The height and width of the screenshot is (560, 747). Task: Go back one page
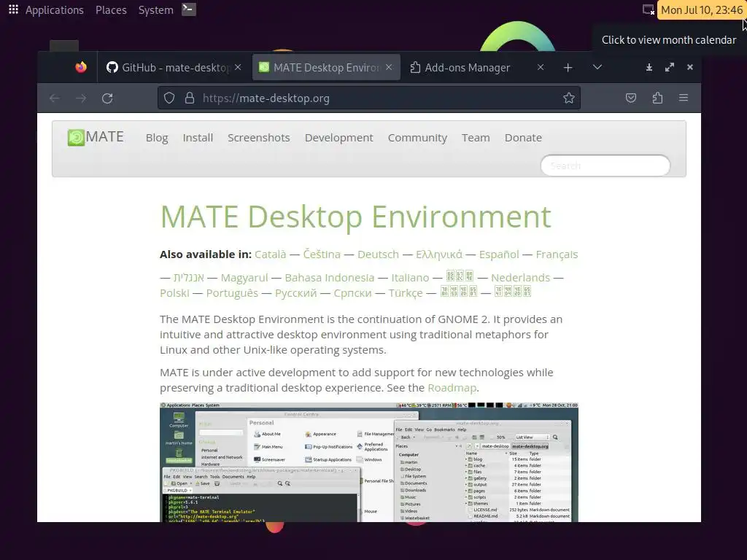[x=54, y=98]
